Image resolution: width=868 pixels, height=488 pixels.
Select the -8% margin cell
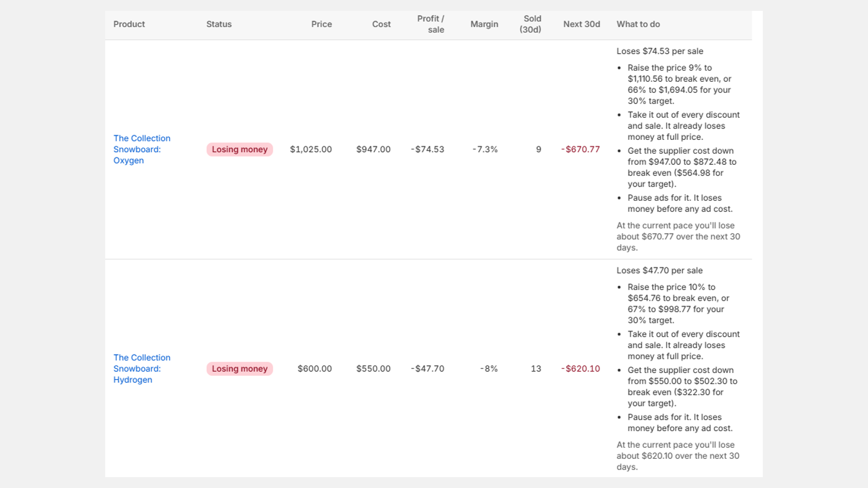(489, 369)
